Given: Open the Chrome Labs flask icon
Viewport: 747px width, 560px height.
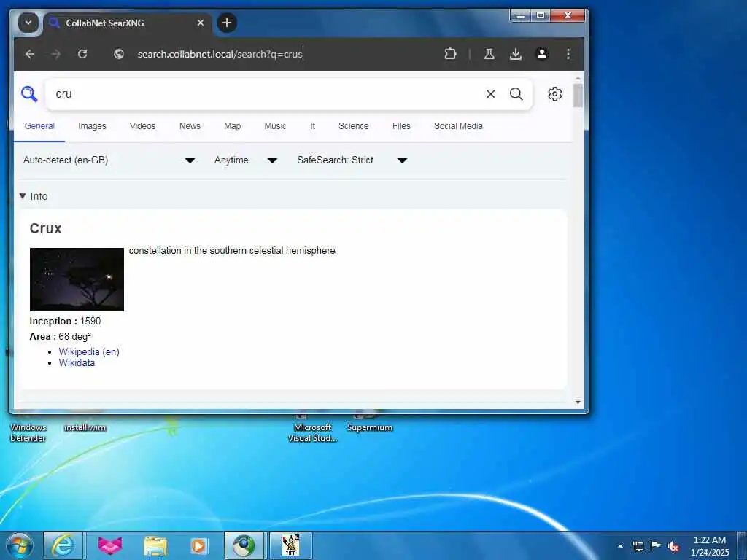Looking at the screenshot, I should click(x=489, y=54).
